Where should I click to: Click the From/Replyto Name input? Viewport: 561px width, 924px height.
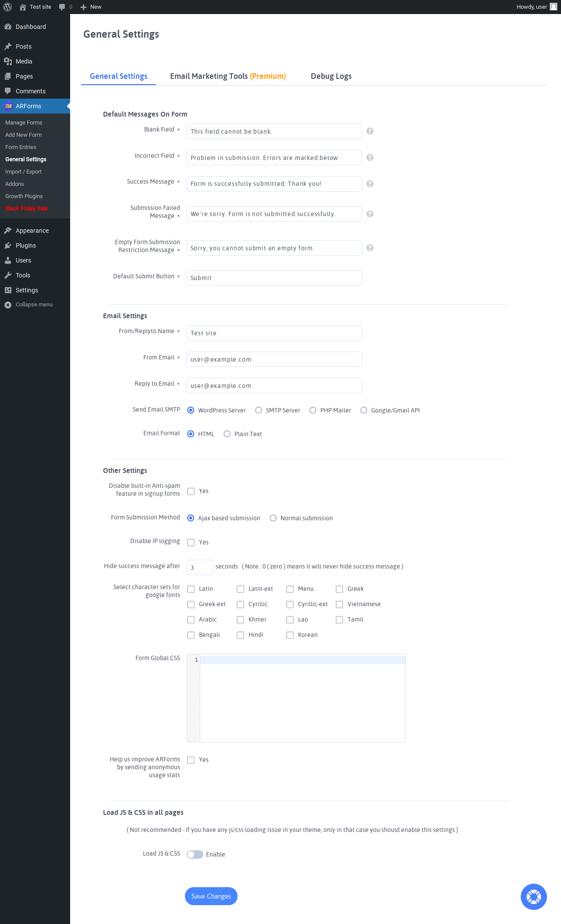(x=274, y=333)
